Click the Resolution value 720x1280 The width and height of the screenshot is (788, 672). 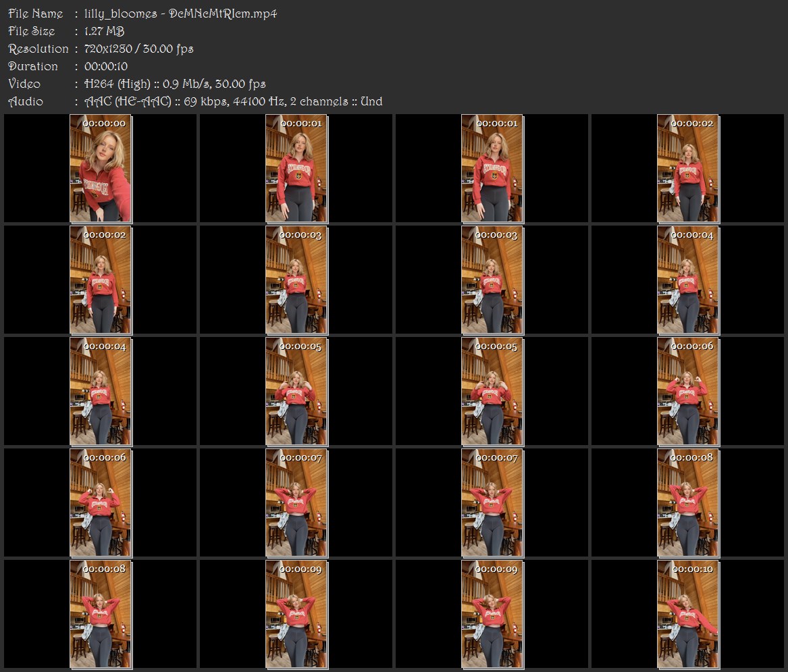(108, 49)
